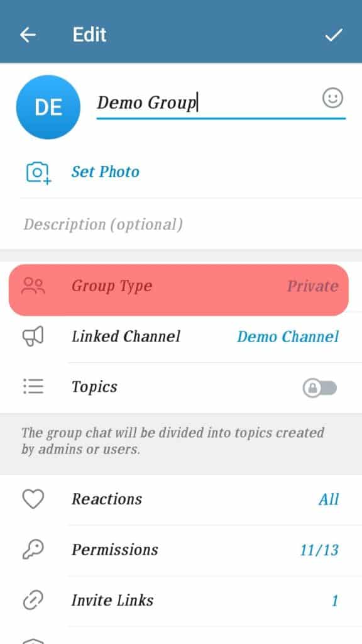Screen dimensions: 362x644
Task: Click the smiley emoji icon beside group name
Action: (x=332, y=98)
